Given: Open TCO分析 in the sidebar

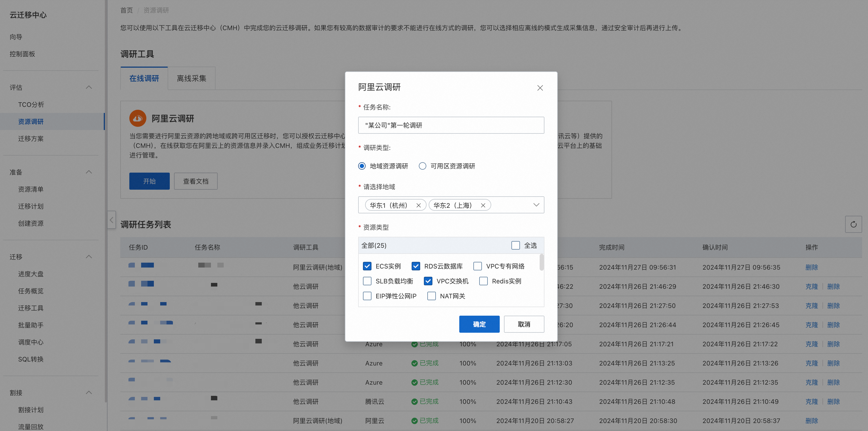Looking at the screenshot, I should point(31,104).
